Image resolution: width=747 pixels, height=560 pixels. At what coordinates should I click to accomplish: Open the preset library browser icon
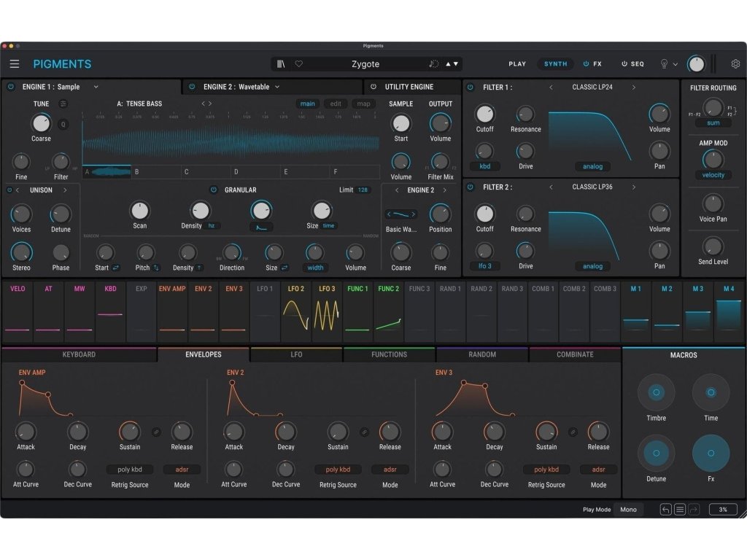coord(281,64)
